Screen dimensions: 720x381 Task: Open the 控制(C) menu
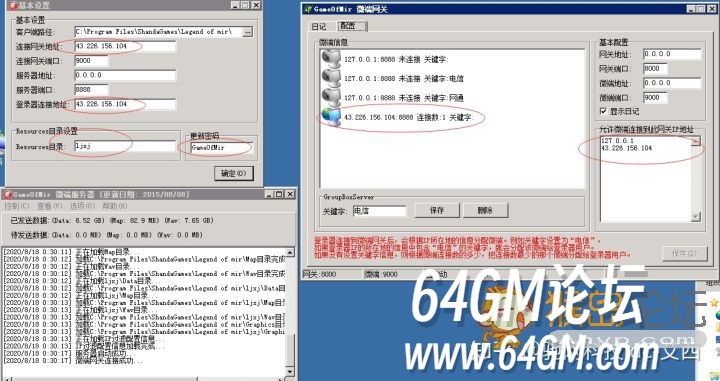point(17,206)
